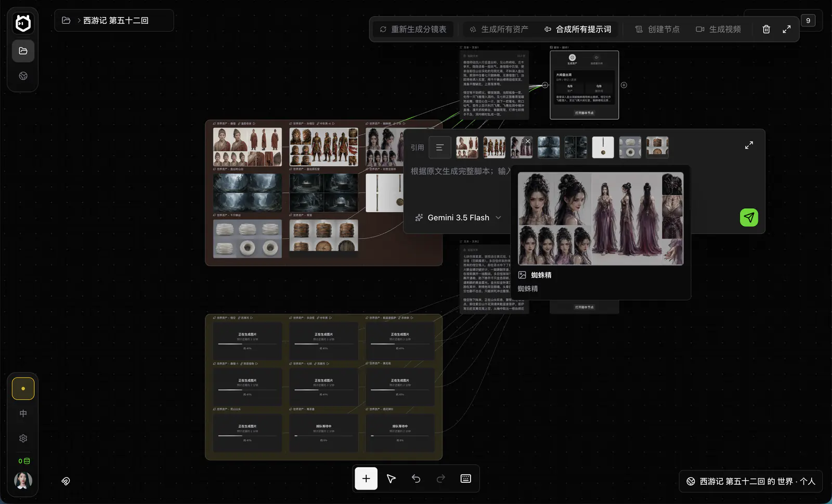Click the toolbar fullscreen expand icon

[787, 29]
